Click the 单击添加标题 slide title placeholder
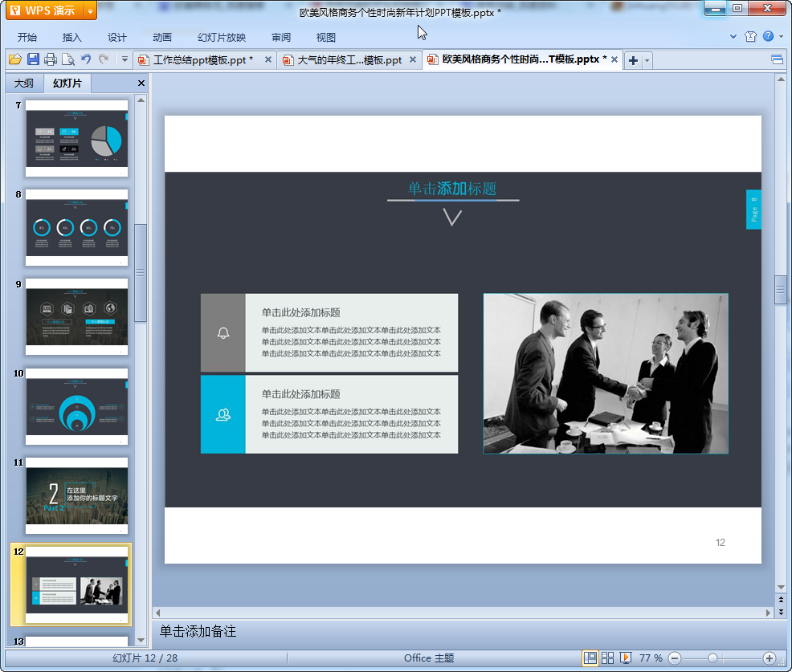 tap(452, 189)
